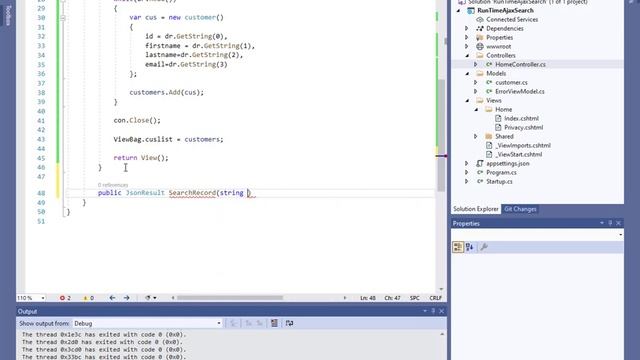This screenshot has width=640, height=360.
Task: Open the Properties object selector dropdown
Action: point(620,235)
